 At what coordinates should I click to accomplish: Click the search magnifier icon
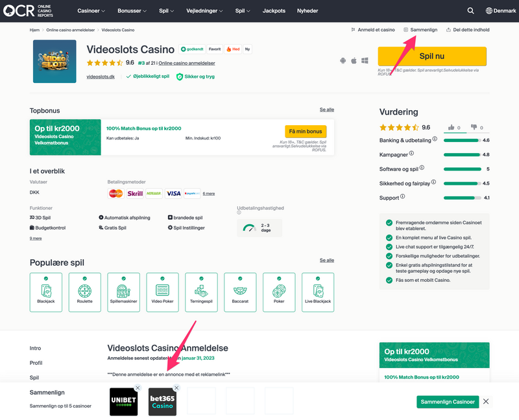[x=470, y=10]
